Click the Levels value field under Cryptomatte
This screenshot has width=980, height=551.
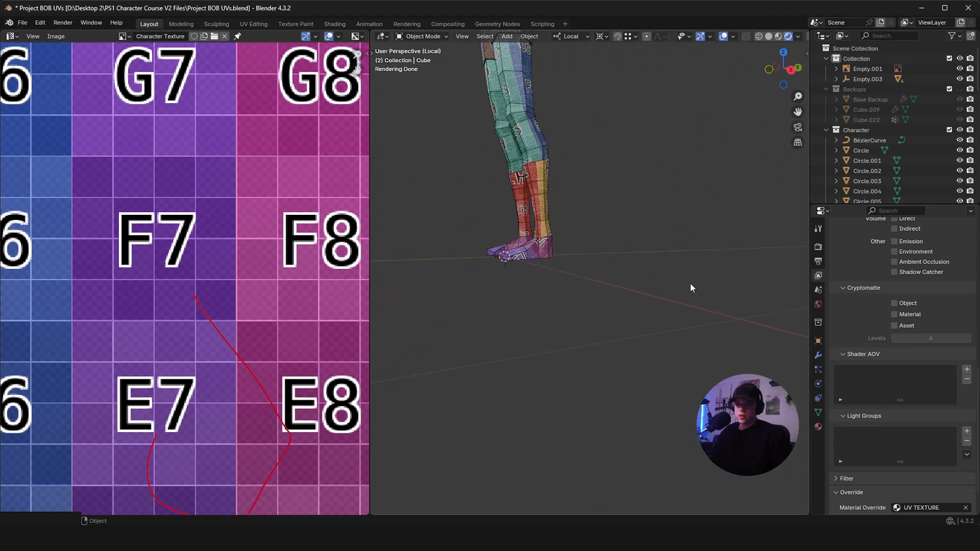pyautogui.click(x=930, y=338)
